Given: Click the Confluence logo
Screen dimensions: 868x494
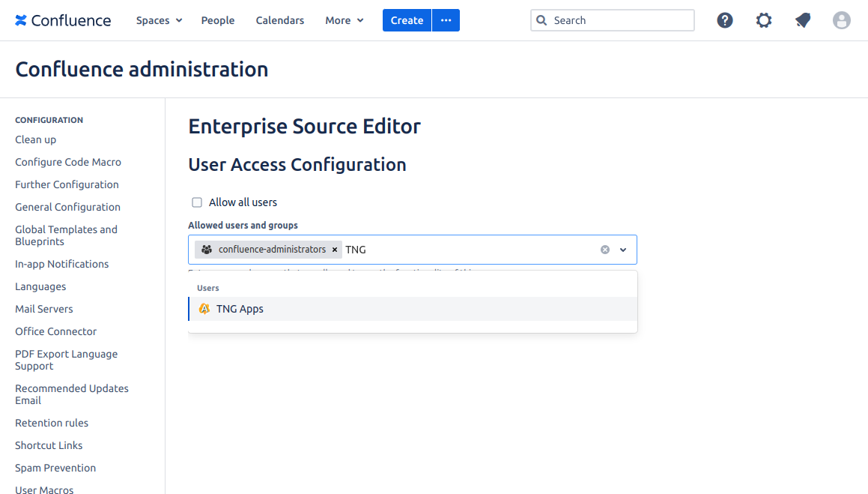Looking at the screenshot, I should coord(63,20).
